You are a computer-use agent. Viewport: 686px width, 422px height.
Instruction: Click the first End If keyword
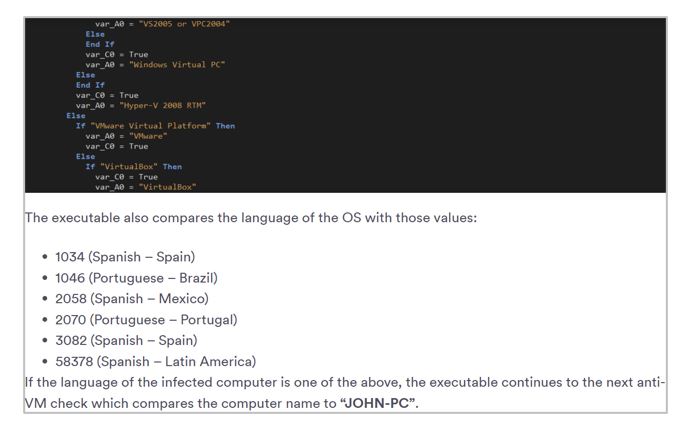[99, 44]
